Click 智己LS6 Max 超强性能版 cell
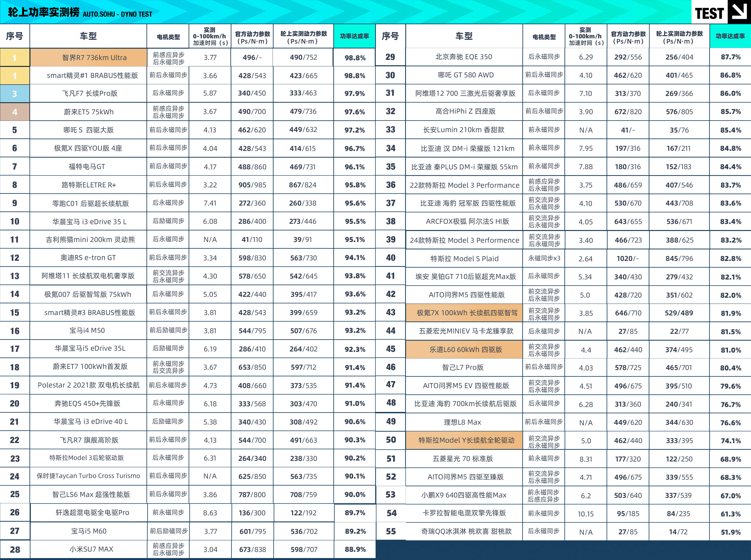 (88, 494)
